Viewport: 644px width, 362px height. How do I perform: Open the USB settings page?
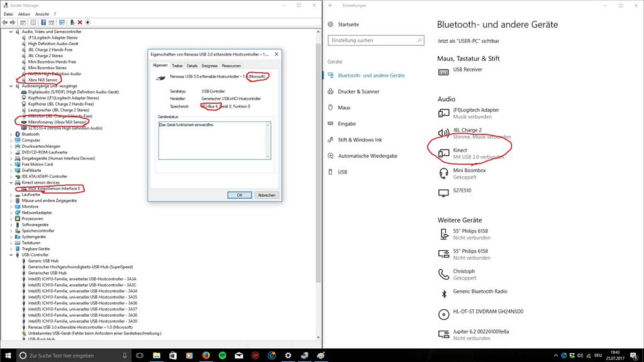tap(343, 172)
